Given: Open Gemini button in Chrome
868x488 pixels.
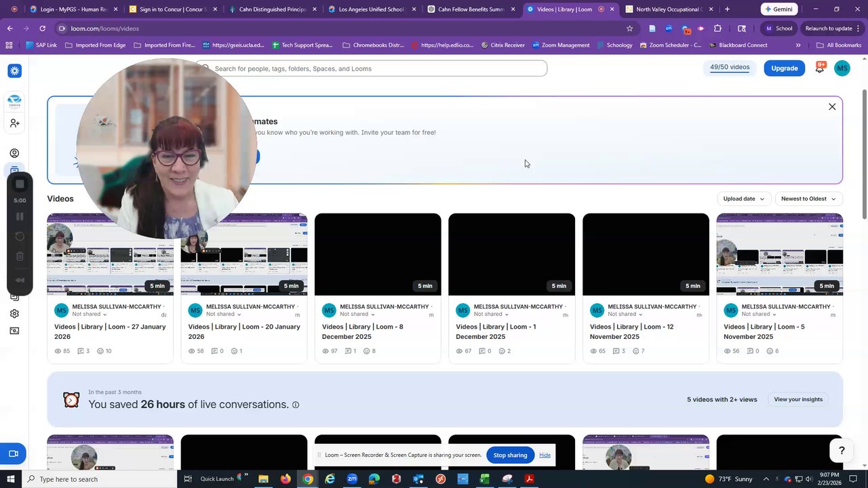Looking at the screenshot, I should click(778, 9).
